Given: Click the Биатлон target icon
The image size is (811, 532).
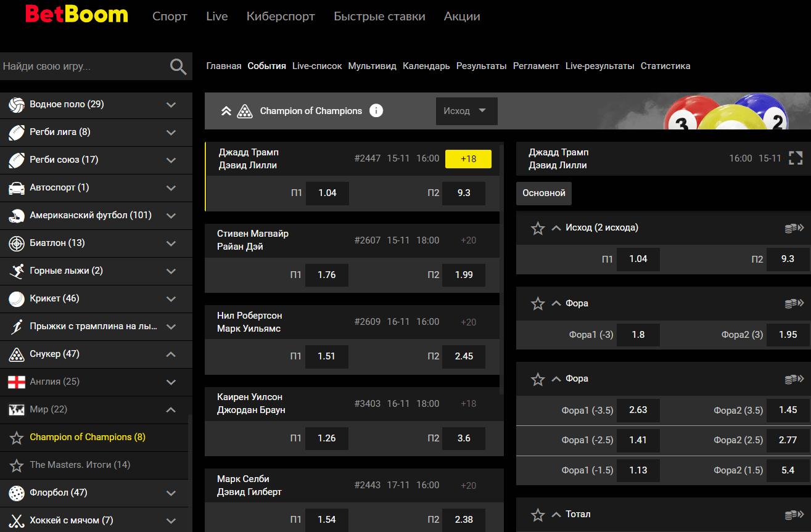Looking at the screenshot, I should pyautogui.click(x=17, y=243).
